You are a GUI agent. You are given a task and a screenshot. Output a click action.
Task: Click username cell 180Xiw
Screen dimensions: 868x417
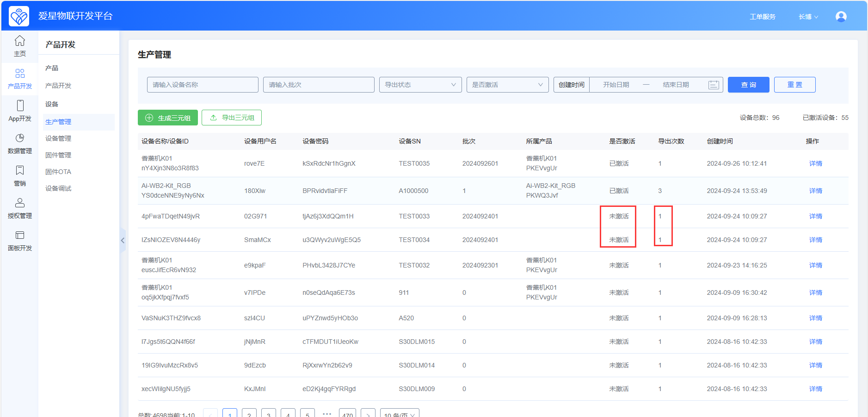255,191
